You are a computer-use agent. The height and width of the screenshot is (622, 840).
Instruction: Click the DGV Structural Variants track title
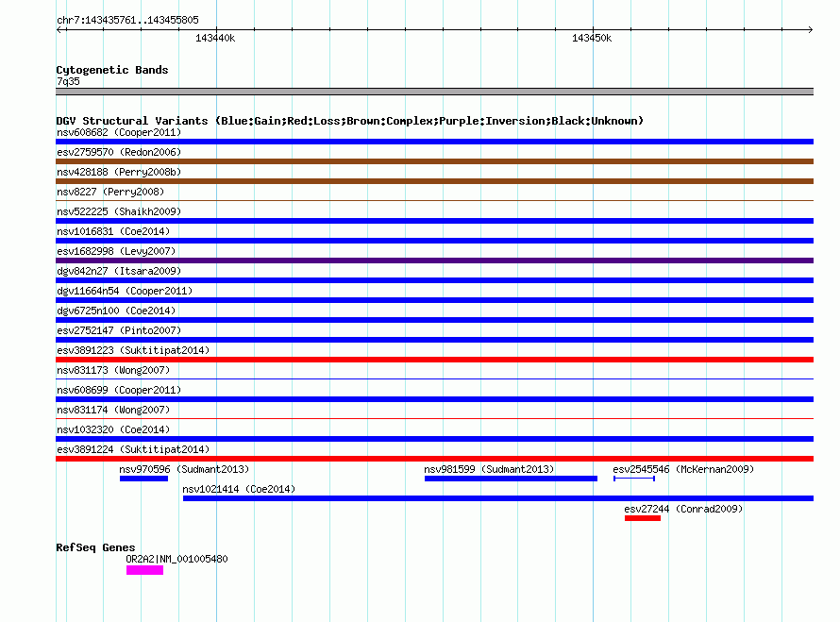coord(349,121)
